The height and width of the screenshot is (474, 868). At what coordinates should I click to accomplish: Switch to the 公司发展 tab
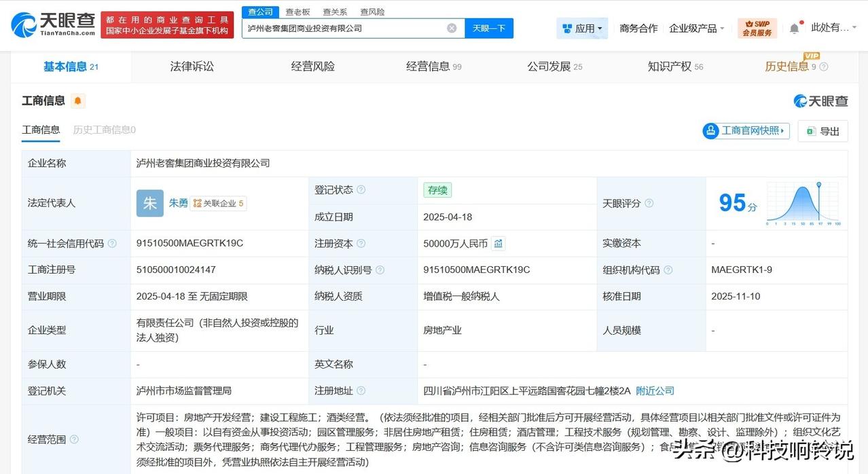tap(554, 67)
